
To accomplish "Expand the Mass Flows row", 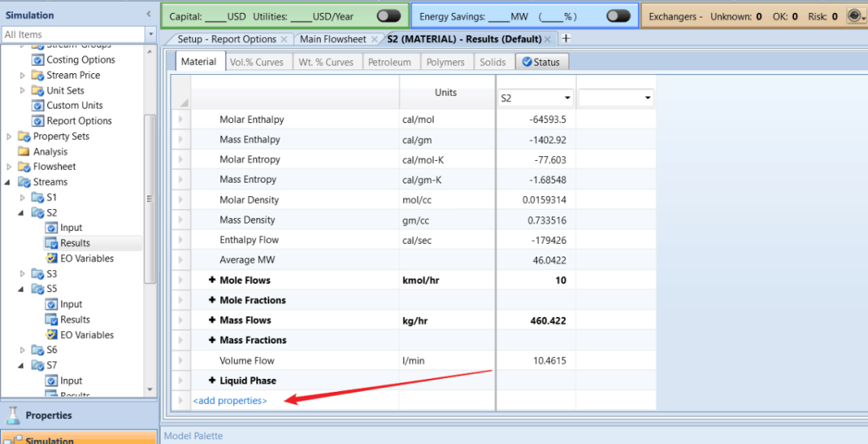I will tap(211, 320).
